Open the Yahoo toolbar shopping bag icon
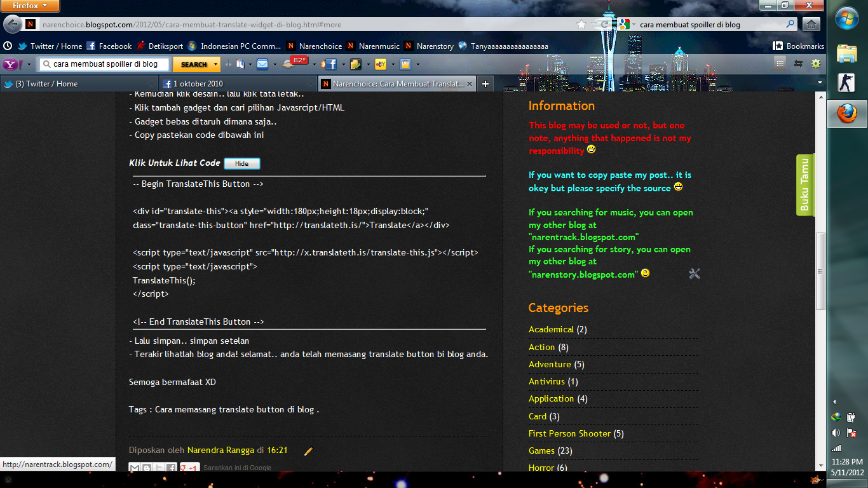Viewport: 868px width, 488px height. coord(405,64)
